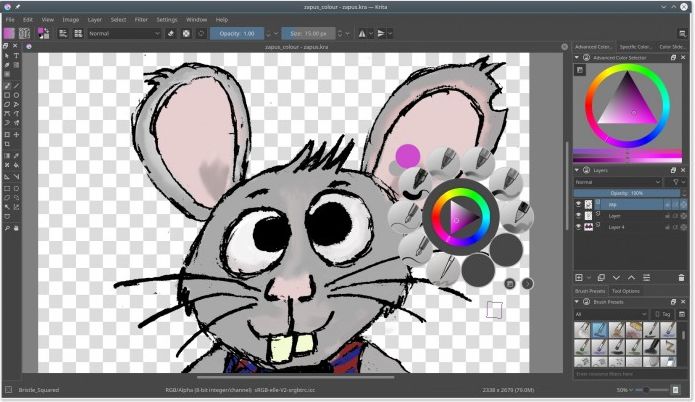The width and height of the screenshot is (695, 402).
Task: Select the Elliptical Selection tool
Action: tap(16, 188)
